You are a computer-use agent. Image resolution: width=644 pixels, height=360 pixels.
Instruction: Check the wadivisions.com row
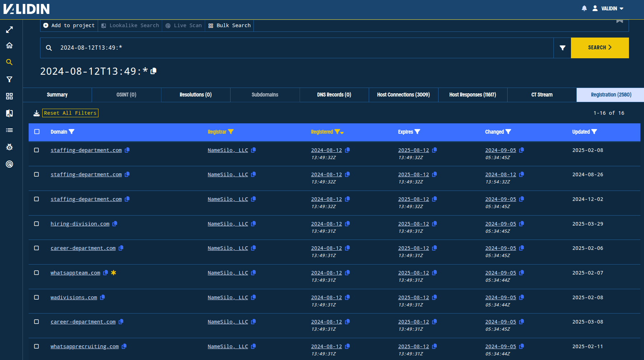click(x=37, y=297)
